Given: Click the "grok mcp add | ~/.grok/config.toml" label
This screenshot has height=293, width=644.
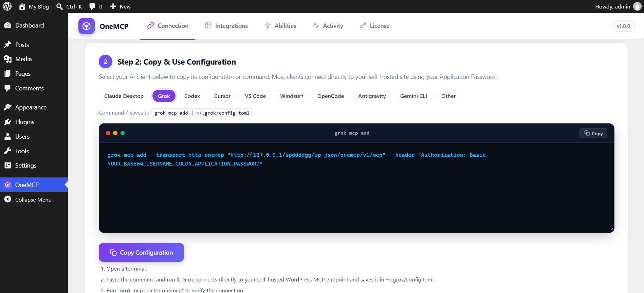Looking at the screenshot, I should click(202, 113).
